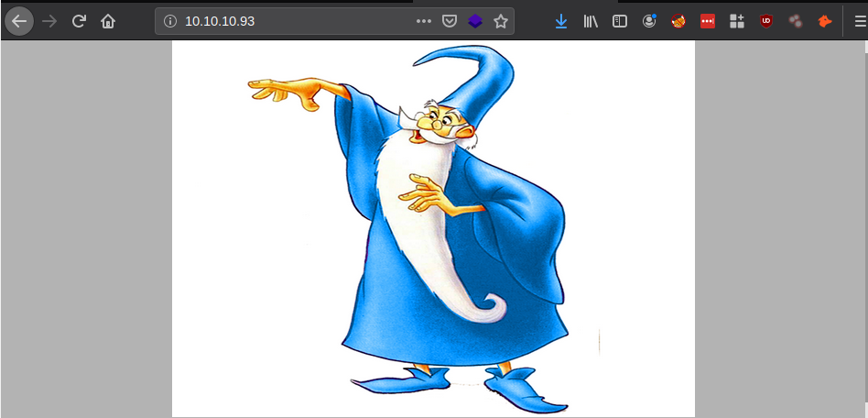Open the grid-plus extension icon

point(737,22)
